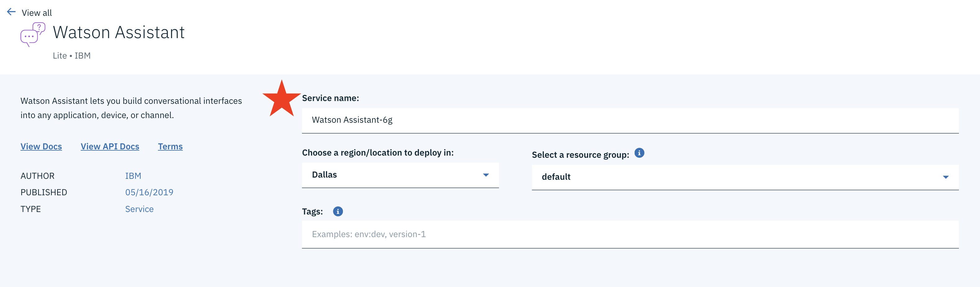
Task: Click the Watson Assistant page title
Action: point(119,32)
